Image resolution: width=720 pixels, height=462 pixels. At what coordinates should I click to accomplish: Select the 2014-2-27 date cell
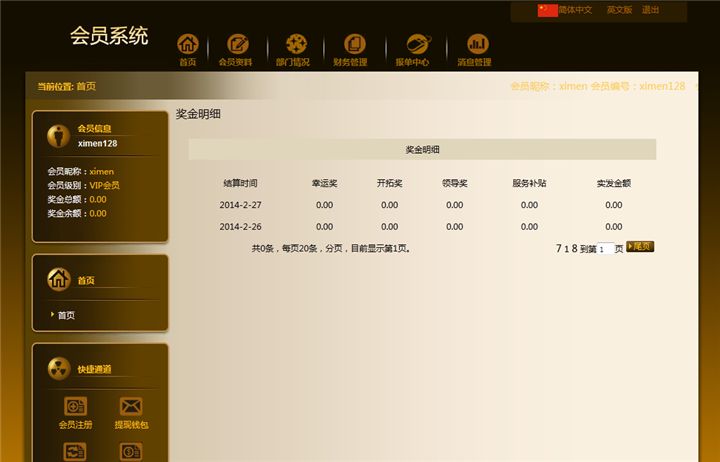pos(240,205)
